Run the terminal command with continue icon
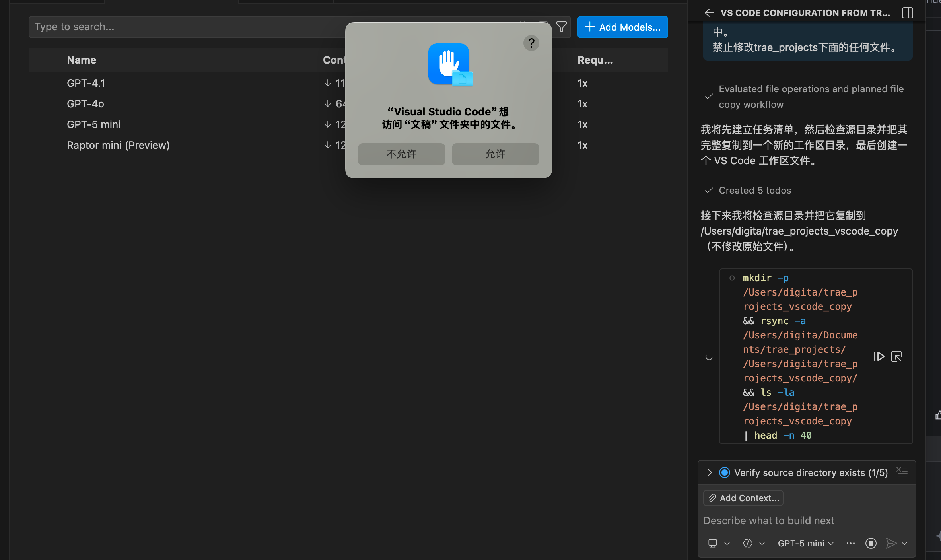941x560 pixels. [x=879, y=356]
